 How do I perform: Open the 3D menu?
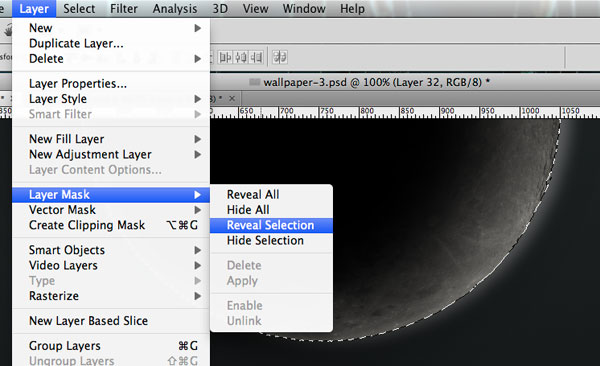tap(220, 8)
